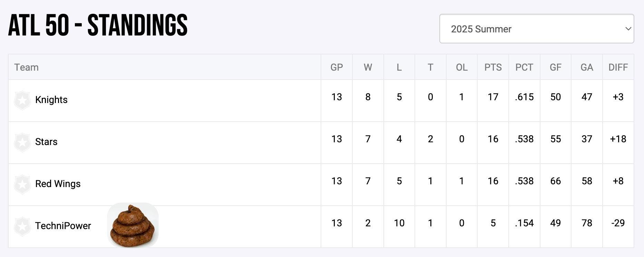Select the Red Wings team name
Screen dimensions: 644x257
coord(58,184)
